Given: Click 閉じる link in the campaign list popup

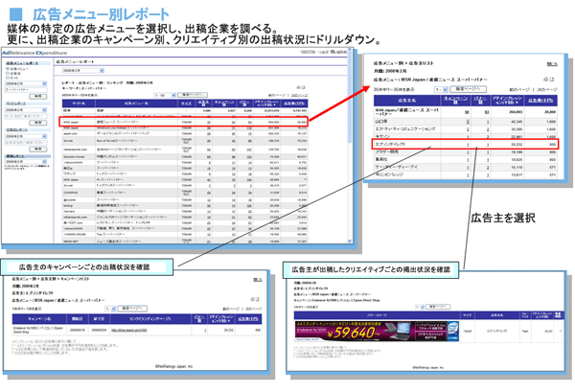Looking at the screenshot, I should pyautogui.click(x=258, y=280).
